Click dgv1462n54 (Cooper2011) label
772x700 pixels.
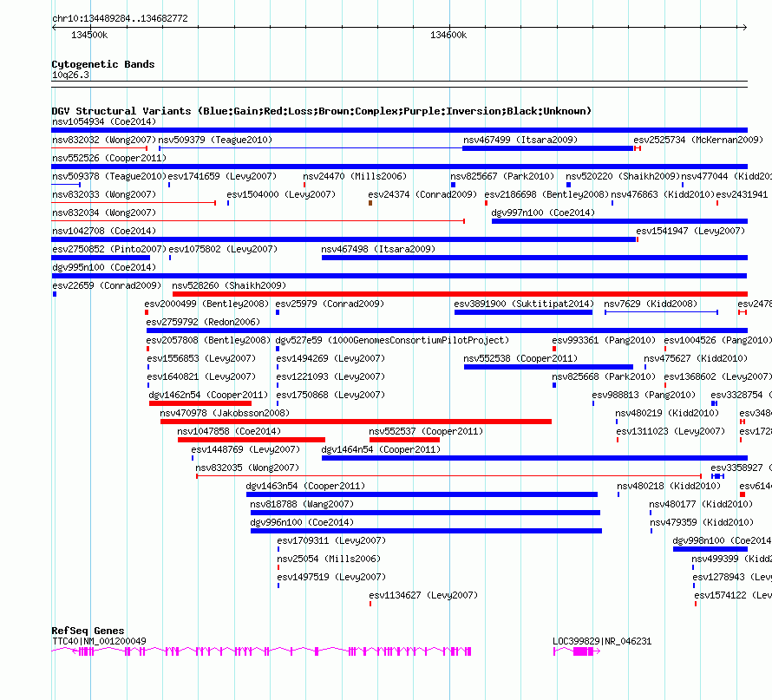[208, 395]
